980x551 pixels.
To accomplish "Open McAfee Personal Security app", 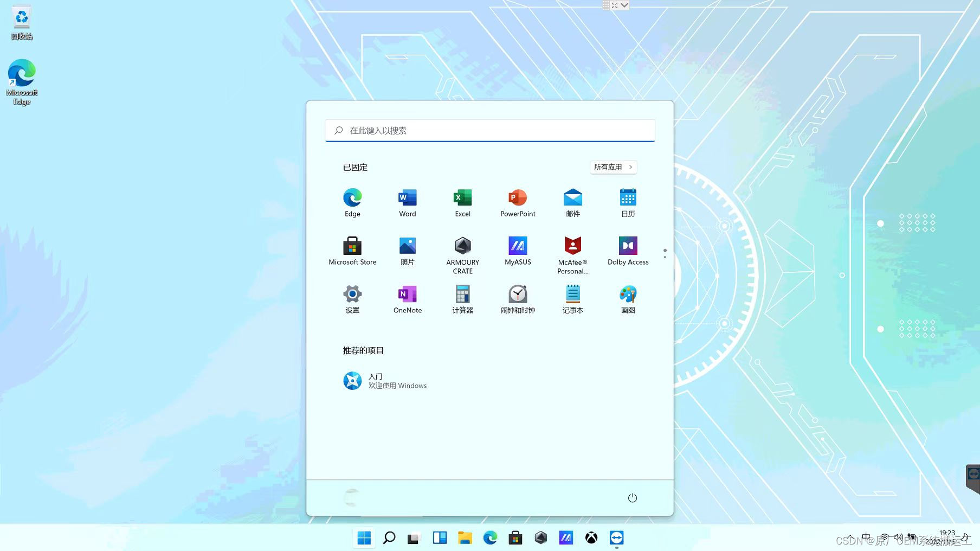I will 573,255.
